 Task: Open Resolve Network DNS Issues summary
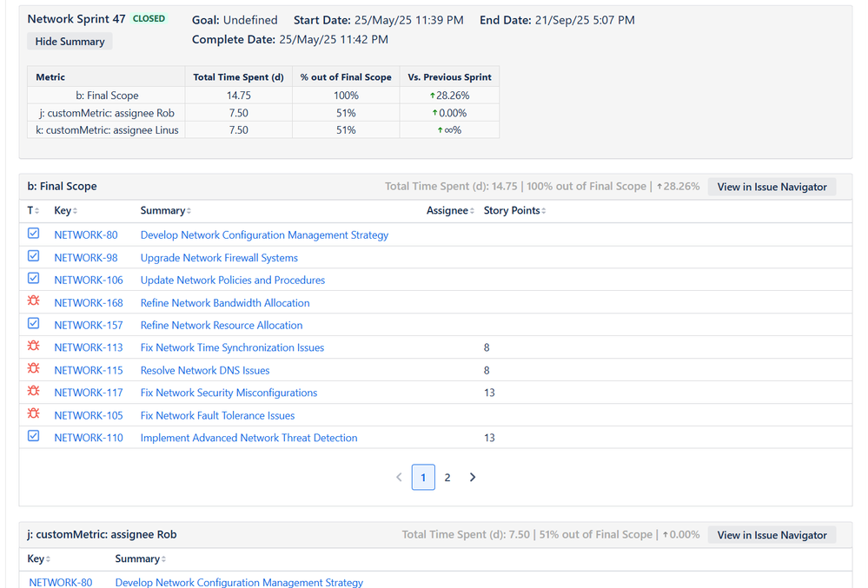point(205,370)
